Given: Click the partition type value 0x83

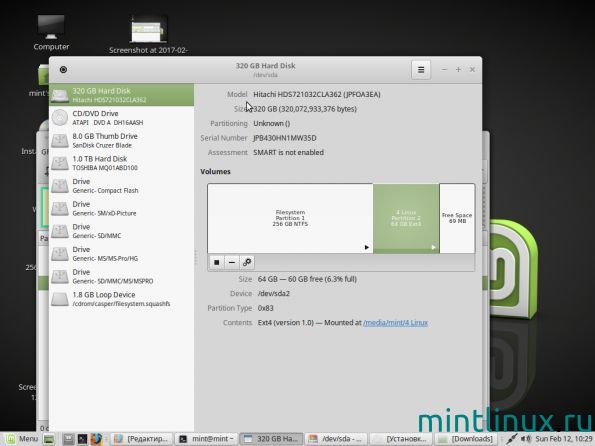Looking at the screenshot, I should (x=266, y=308).
